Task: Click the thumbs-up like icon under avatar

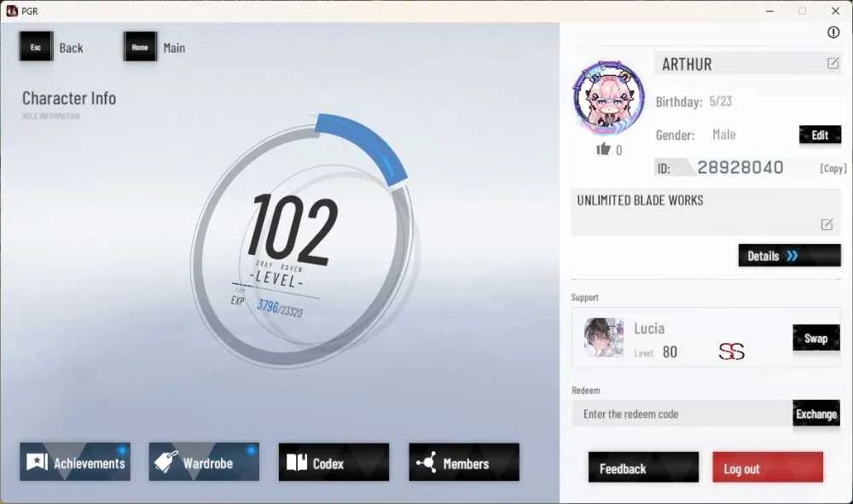Action: click(x=603, y=149)
